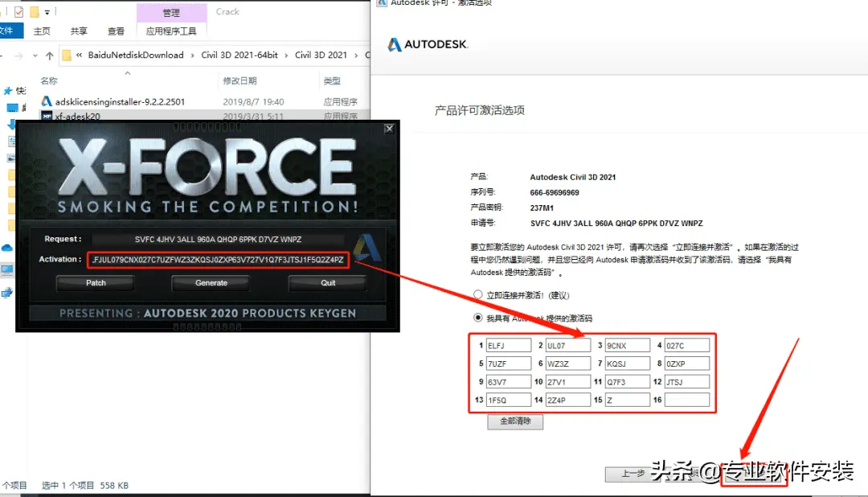Select the adsklicensinginstaller-9.2.2.2501 file name
This screenshot has height=497, width=868.
coord(120,102)
